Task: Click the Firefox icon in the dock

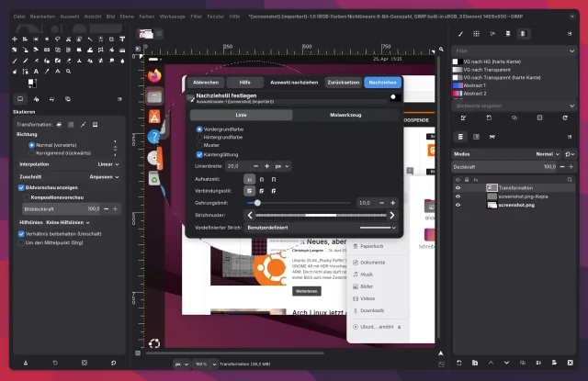Action: [x=154, y=74]
